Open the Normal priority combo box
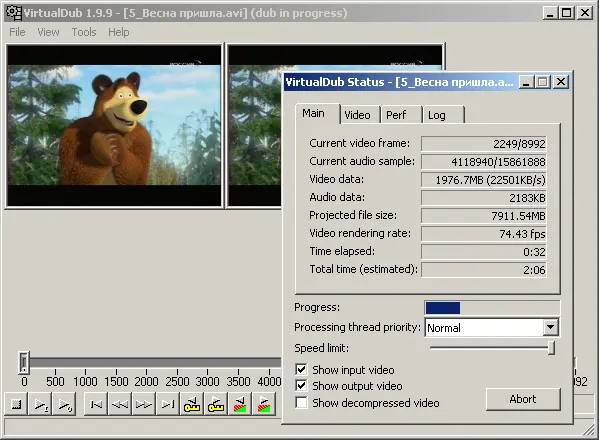Screen dimensions: 599x440 tap(492, 327)
